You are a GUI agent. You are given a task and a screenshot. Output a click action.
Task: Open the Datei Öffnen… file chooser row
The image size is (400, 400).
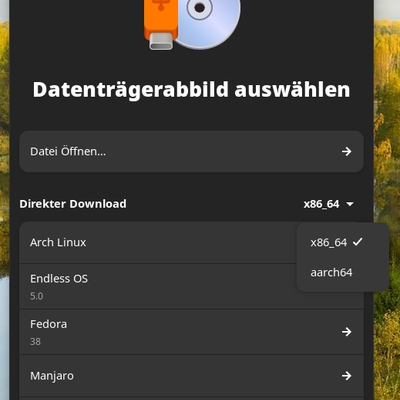point(191,152)
